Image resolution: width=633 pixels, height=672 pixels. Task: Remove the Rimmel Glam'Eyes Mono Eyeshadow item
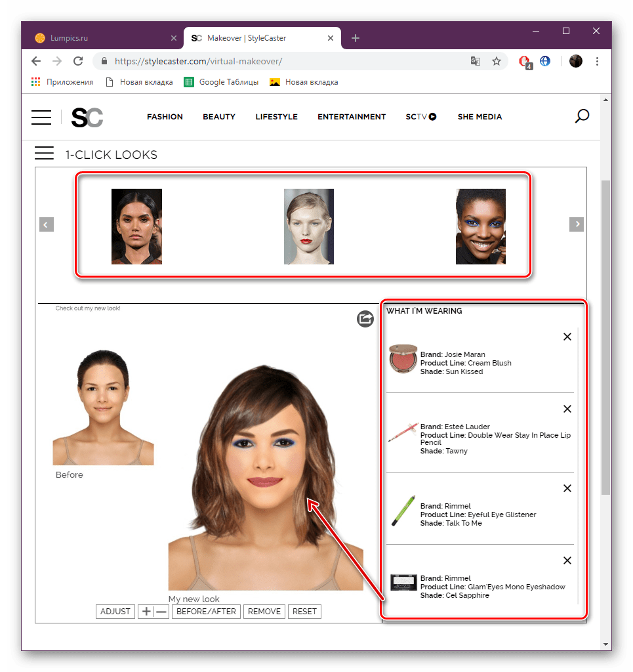pyautogui.click(x=567, y=560)
